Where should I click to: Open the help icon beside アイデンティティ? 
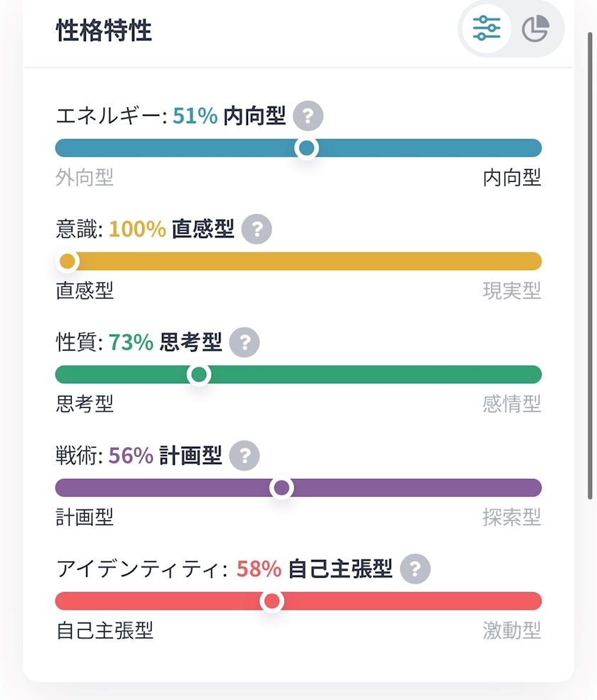pos(415,569)
